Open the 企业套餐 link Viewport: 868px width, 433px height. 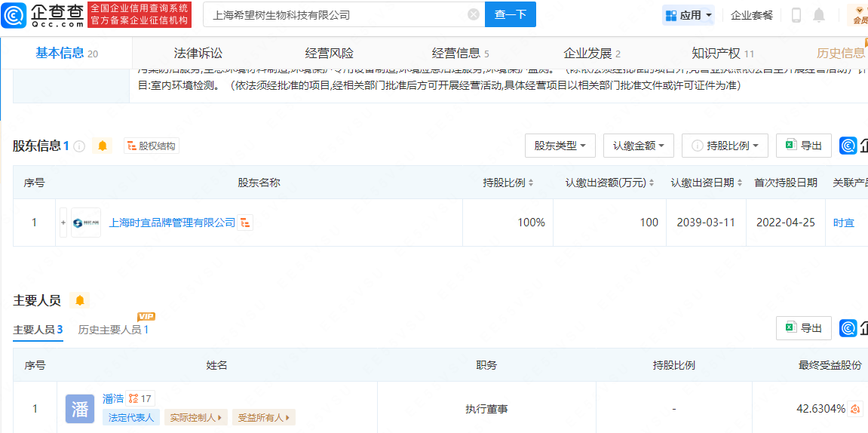click(x=751, y=16)
